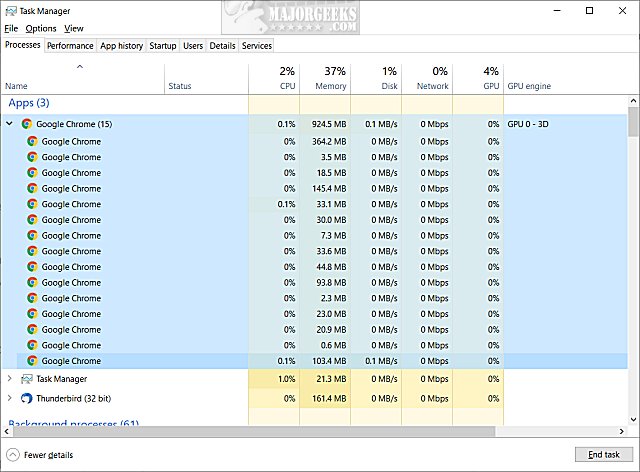Open the File menu
Screen dimensions: 640x472
pos(11,29)
